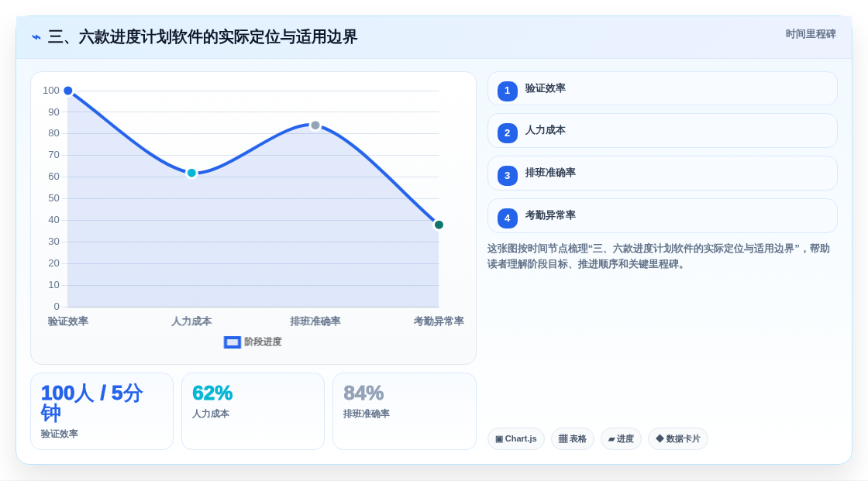Click the cyan 人力成本 data point

(191, 173)
